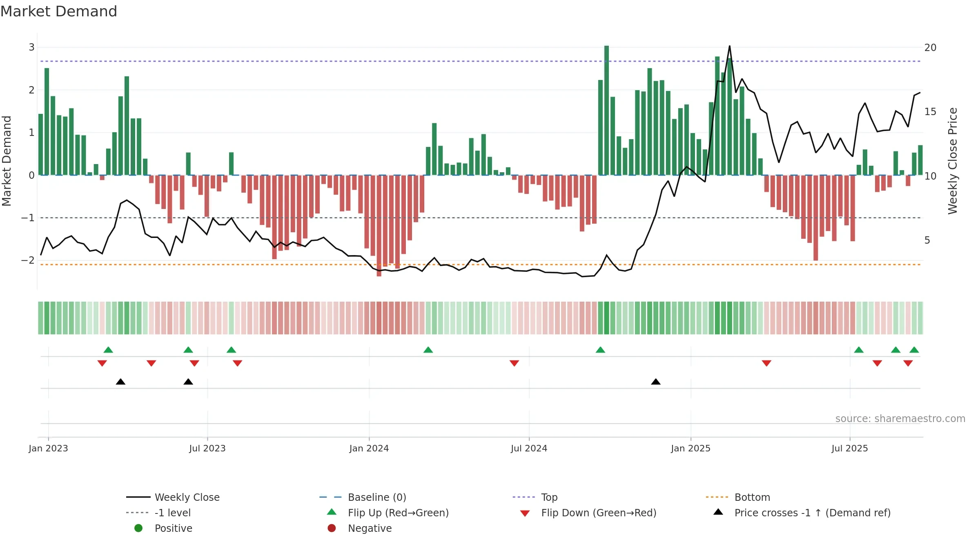Select the Flip Up marker in March 2024
This screenshot has height=551, width=980.
[x=428, y=350]
